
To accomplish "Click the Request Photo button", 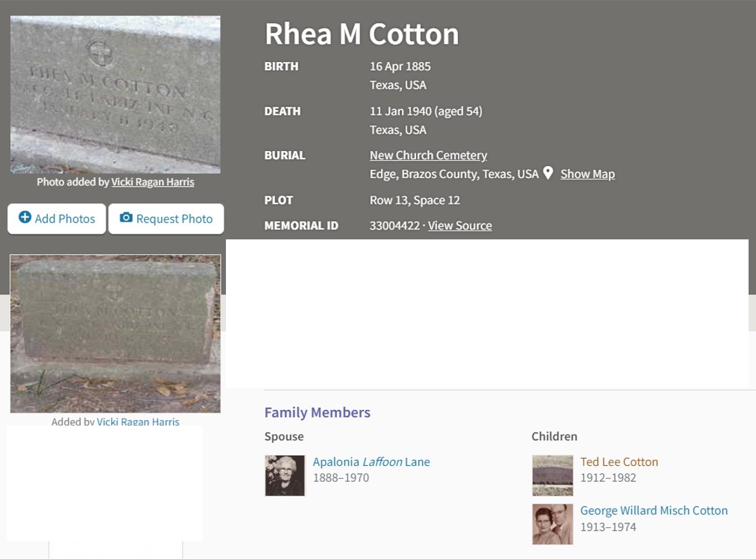I will coord(166,218).
